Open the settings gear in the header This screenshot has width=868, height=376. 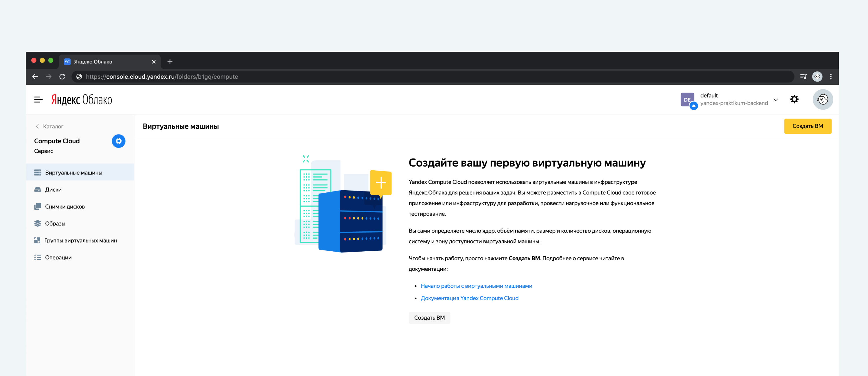tap(794, 99)
